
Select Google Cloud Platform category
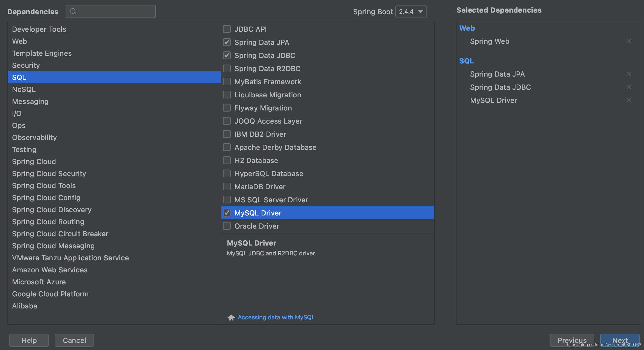click(x=114, y=294)
